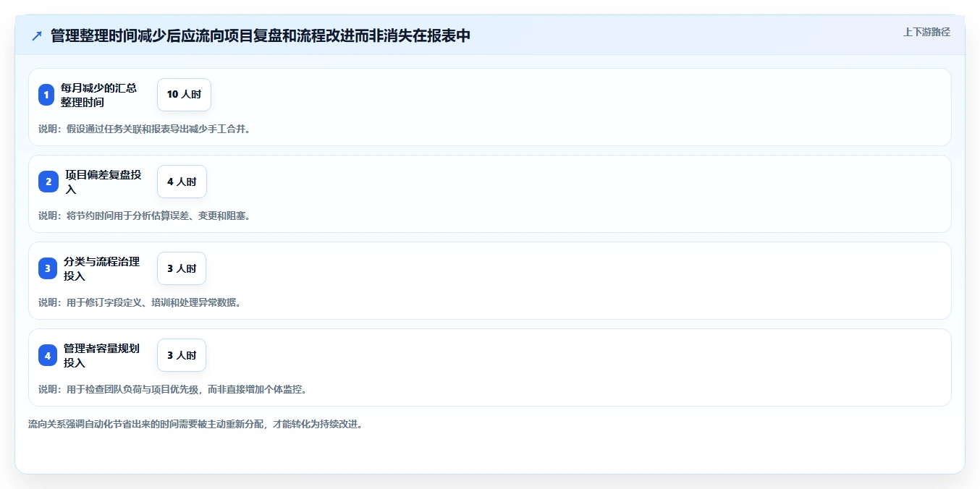Image resolution: width=980 pixels, height=489 pixels.
Task: Click the note 用于修订字段定义、培训和处理异常数据
Action: pyautogui.click(x=140, y=302)
